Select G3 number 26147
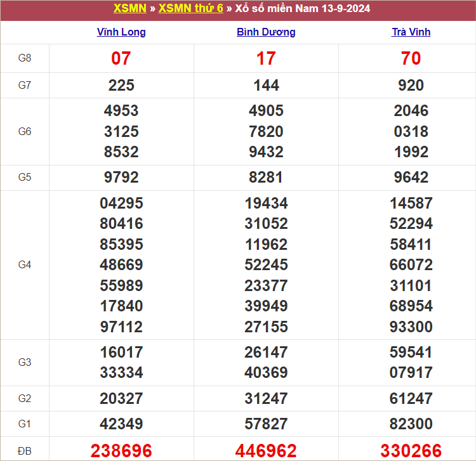Screen dimensions: 476x461 (266, 352)
